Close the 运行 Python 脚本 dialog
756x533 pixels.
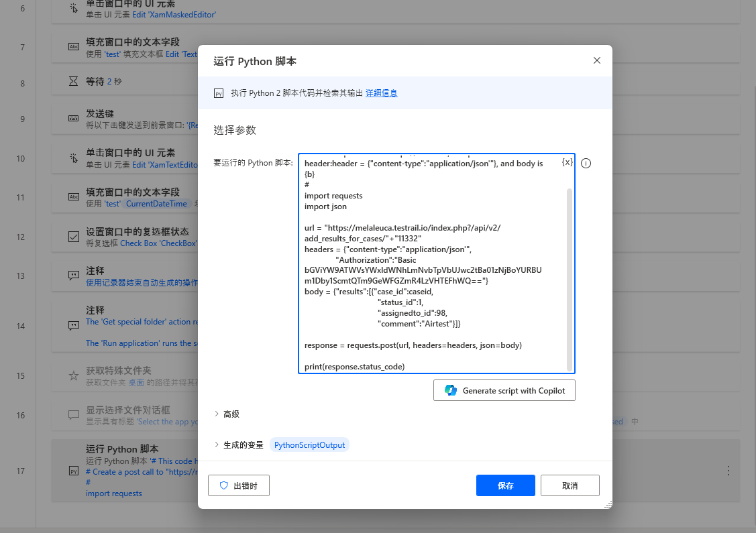click(597, 60)
